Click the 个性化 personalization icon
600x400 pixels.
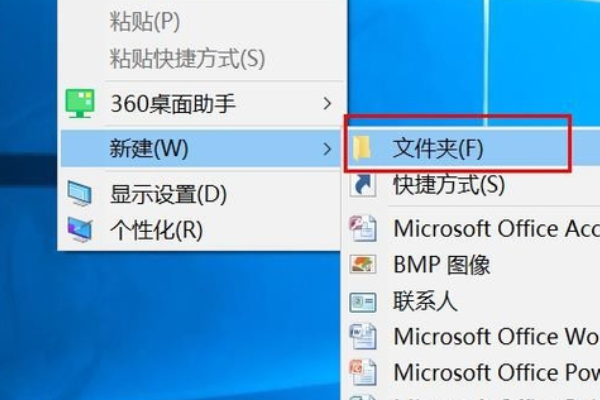[80, 229]
